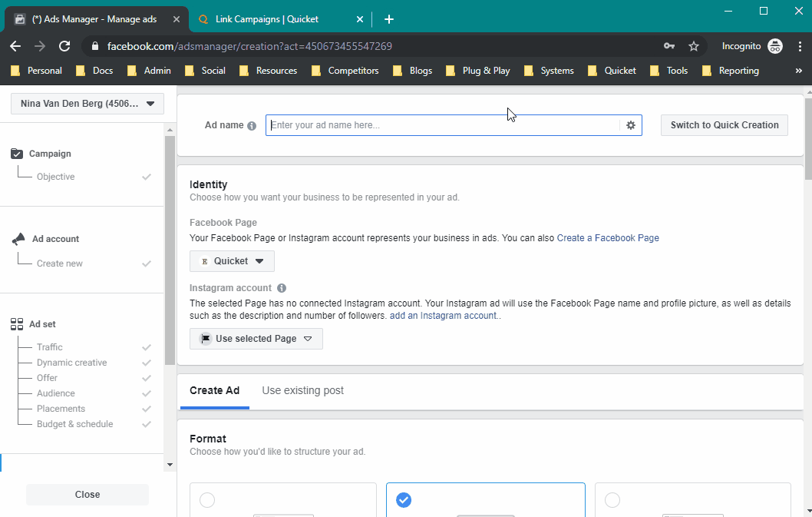Click the padlock site info icon
The image size is (812, 517).
(94, 46)
